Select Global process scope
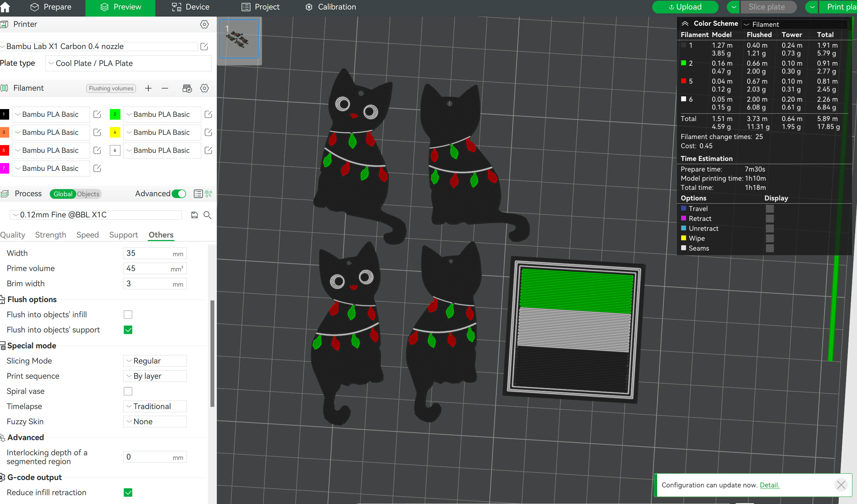 point(63,194)
